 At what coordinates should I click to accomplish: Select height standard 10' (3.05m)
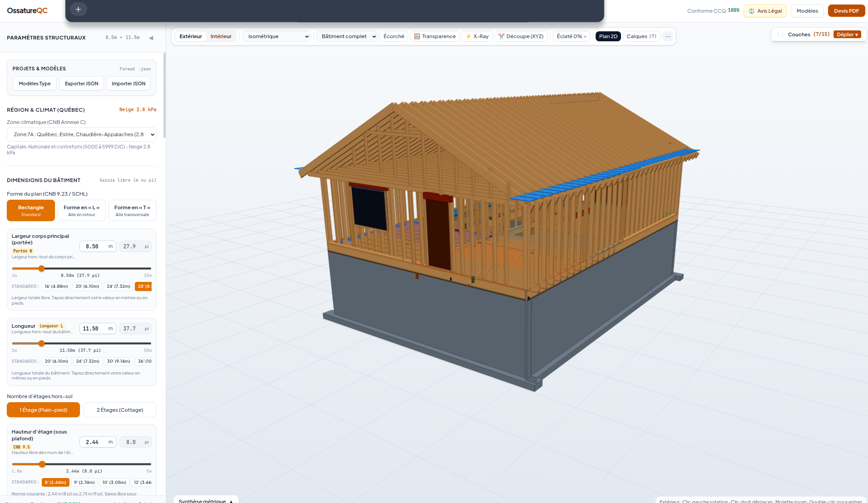(114, 483)
